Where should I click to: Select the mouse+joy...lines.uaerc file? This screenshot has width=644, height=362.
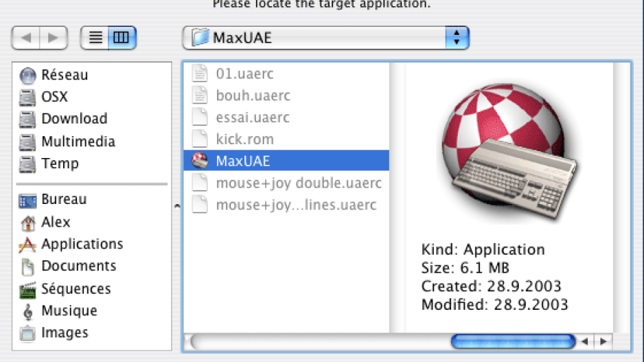286,205
